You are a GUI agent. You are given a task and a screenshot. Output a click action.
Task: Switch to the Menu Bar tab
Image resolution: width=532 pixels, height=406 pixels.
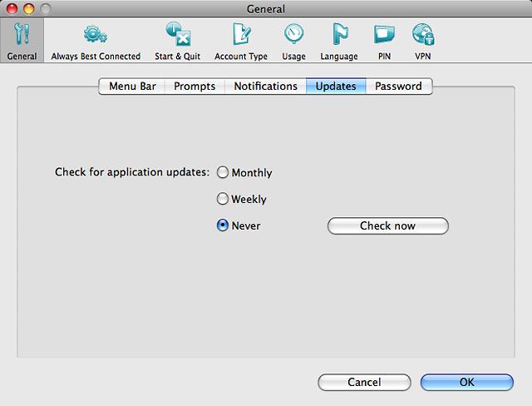pos(132,87)
